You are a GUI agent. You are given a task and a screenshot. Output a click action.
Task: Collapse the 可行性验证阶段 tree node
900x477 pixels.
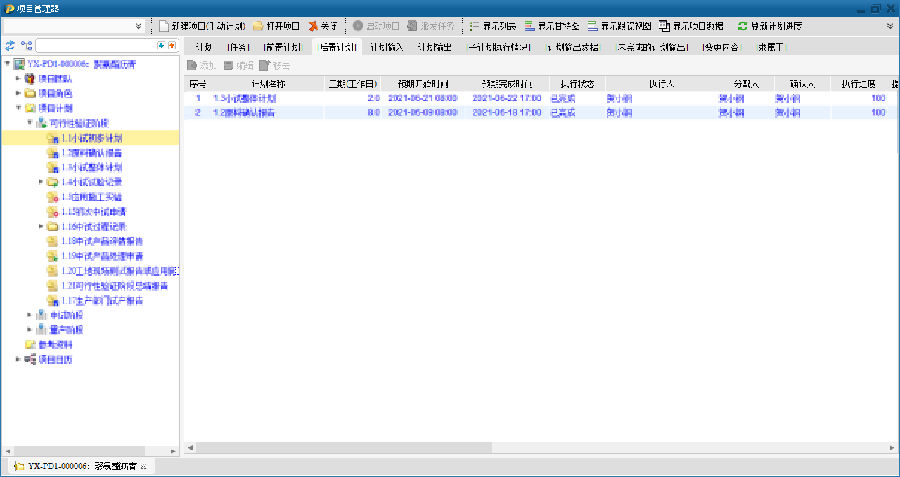pyautogui.click(x=30, y=123)
